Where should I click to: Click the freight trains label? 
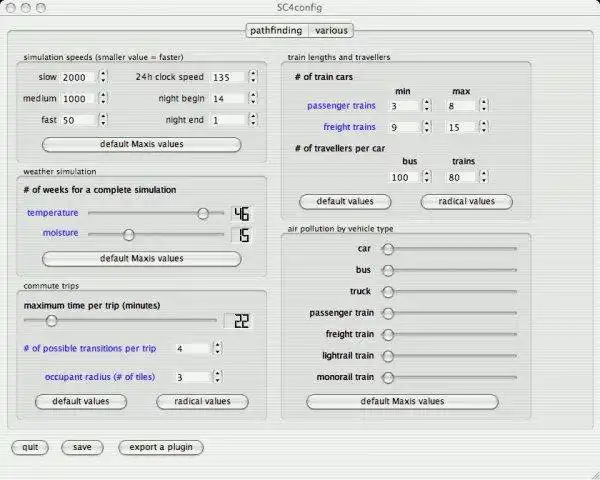(x=349, y=127)
